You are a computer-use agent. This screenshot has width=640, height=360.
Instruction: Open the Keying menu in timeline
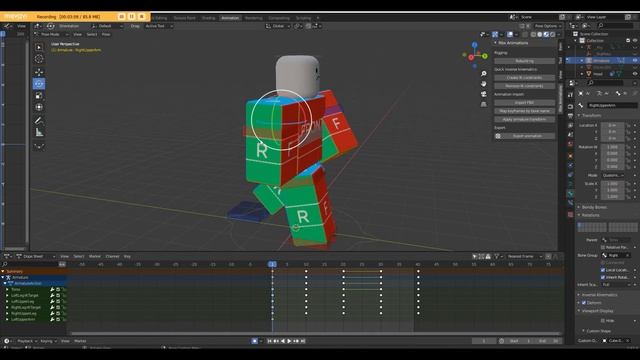pos(48,341)
